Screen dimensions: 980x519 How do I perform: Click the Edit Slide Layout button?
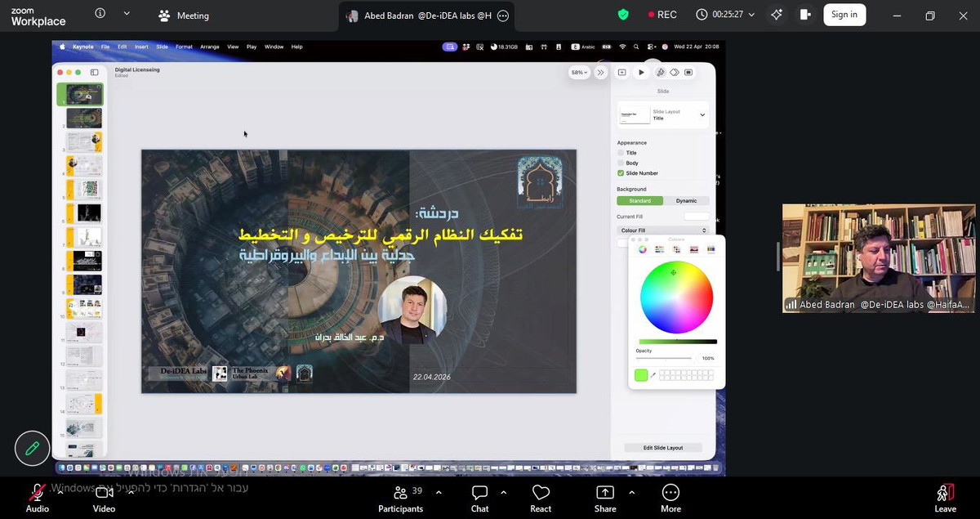click(662, 448)
